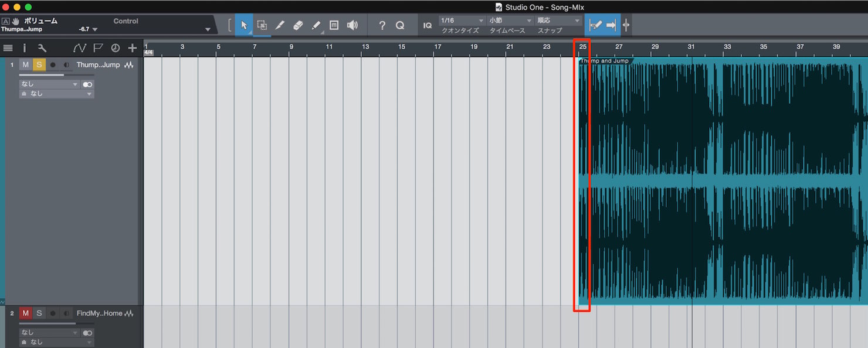Unmute the FindMy..Home track
Viewport: 868px width, 348px height.
point(25,313)
